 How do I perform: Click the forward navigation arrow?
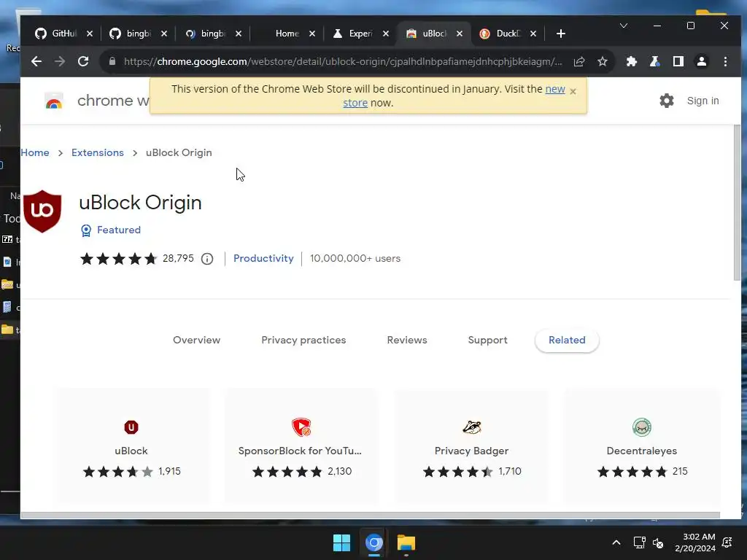(60, 61)
